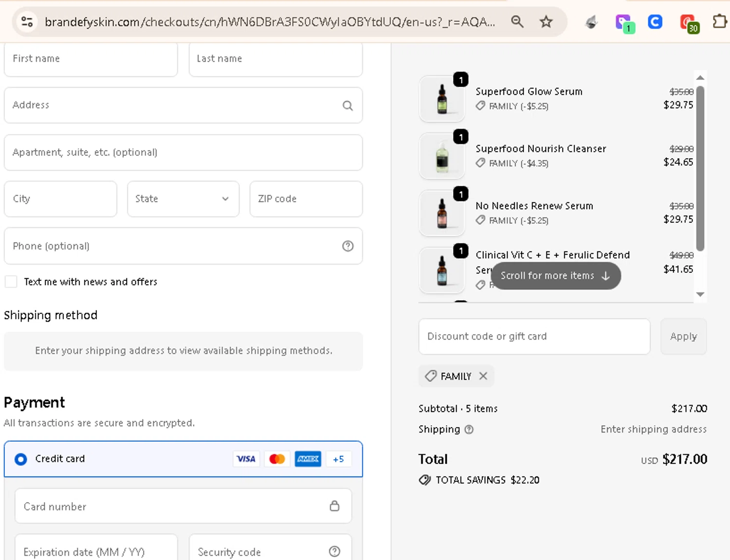Remove the FAMILY discount code
The width and height of the screenshot is (730, 560).
pyautogui.click(x=483, y=376)
